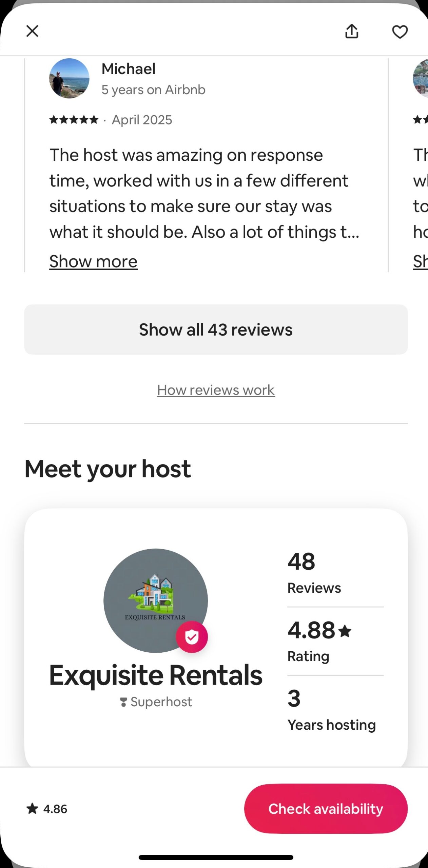The width and height of the screenshot is (428, 868).
Task: Expand Michael's review with Show more
Action: [x=93, y=261]
